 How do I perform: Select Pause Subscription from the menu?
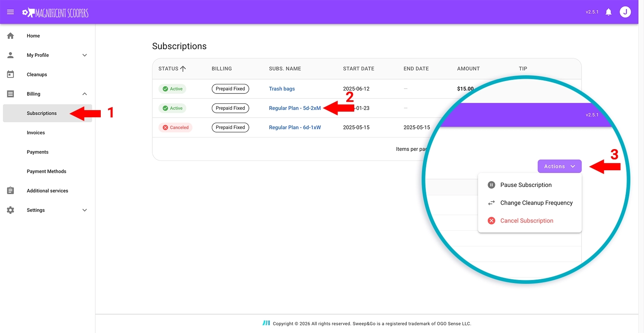(525, 185)
